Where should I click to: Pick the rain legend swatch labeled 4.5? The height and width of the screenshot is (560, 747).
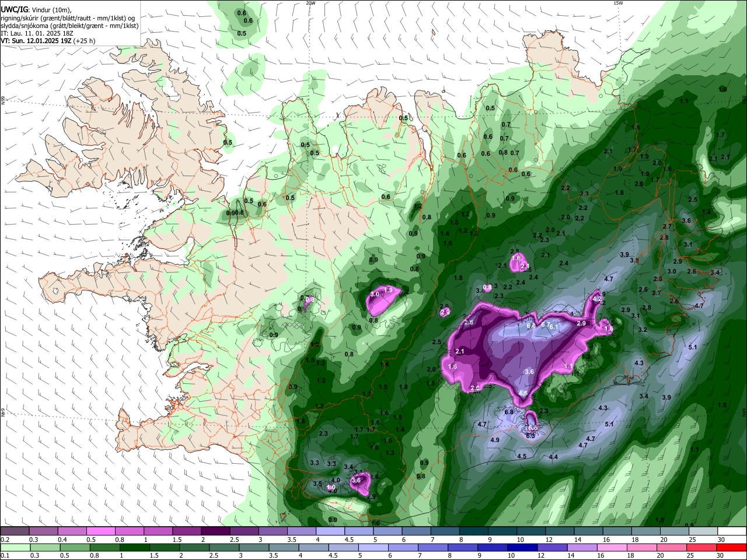tap(343, 547)
